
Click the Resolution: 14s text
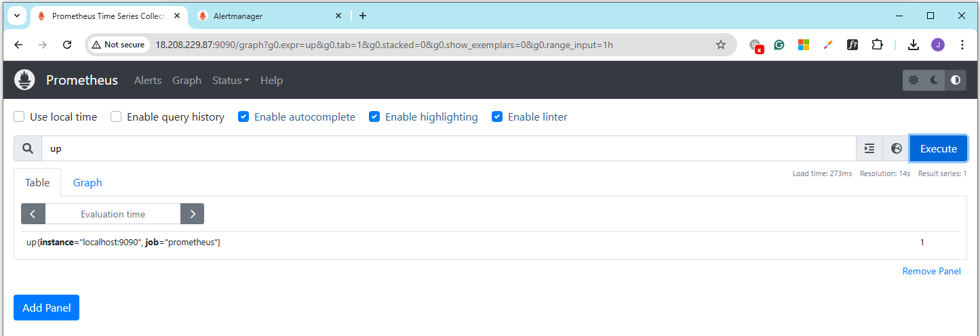coord(885,173)
